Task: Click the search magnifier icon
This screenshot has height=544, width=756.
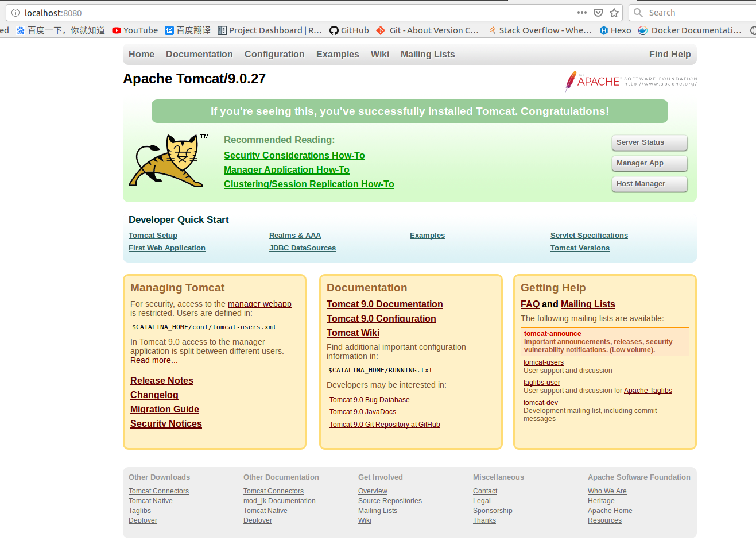Action: point(638,13)
